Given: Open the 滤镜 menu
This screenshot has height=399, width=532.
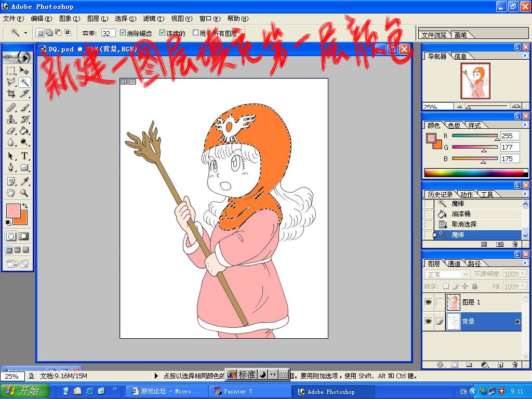Looking at the screenshot, I should pyautogui.click(x=153, y=19).
